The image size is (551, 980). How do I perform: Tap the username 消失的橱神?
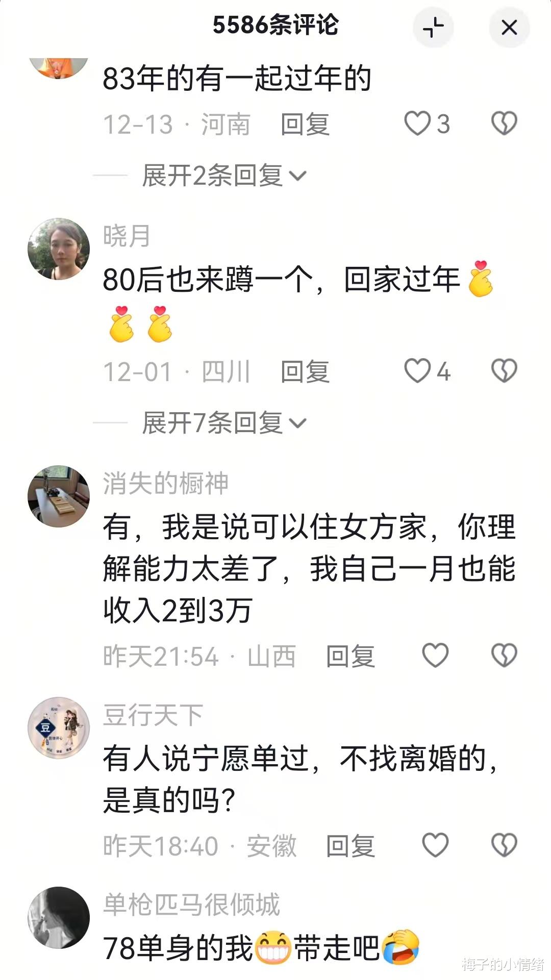pos(166,483)
